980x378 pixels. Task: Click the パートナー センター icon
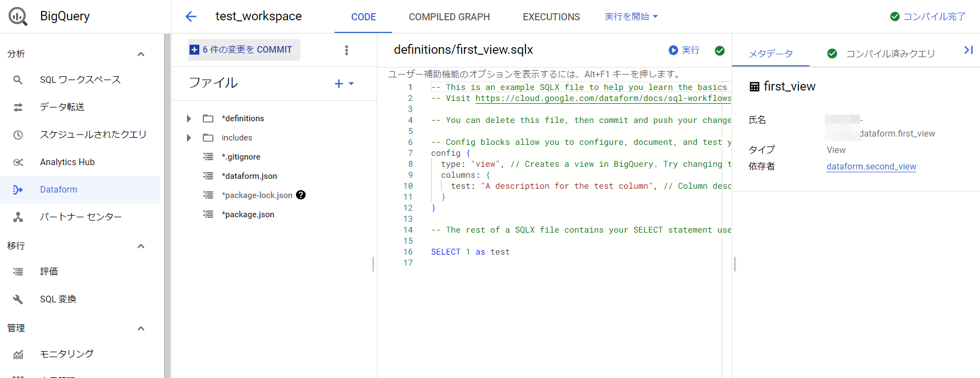[18, 217]
